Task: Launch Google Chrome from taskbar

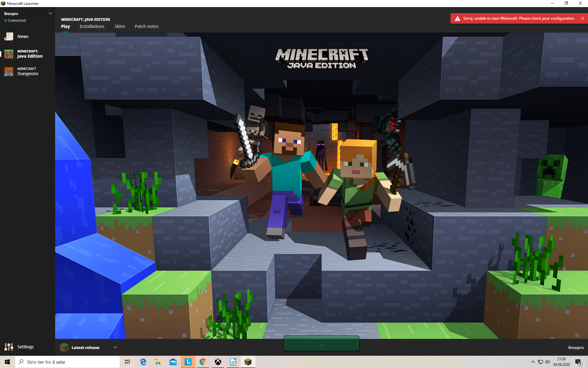Action: [203, 362]
